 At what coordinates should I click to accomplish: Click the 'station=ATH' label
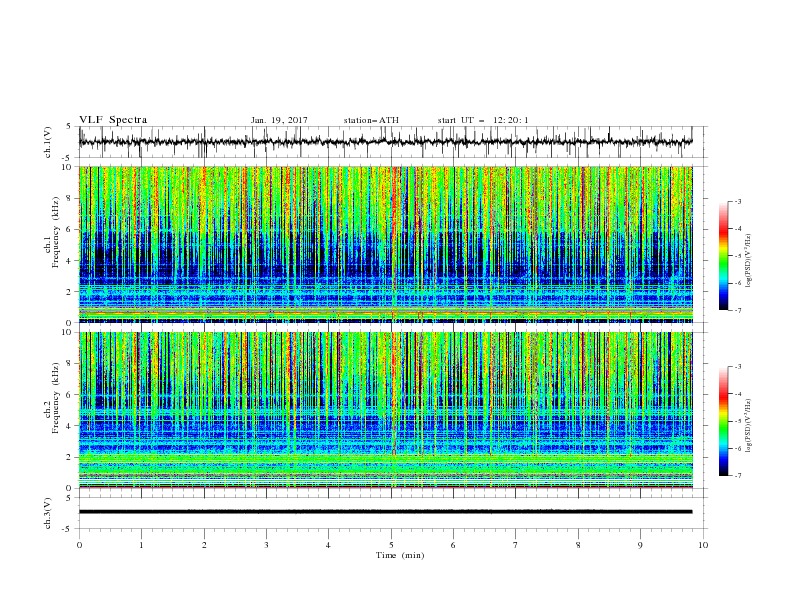point(371,120)
